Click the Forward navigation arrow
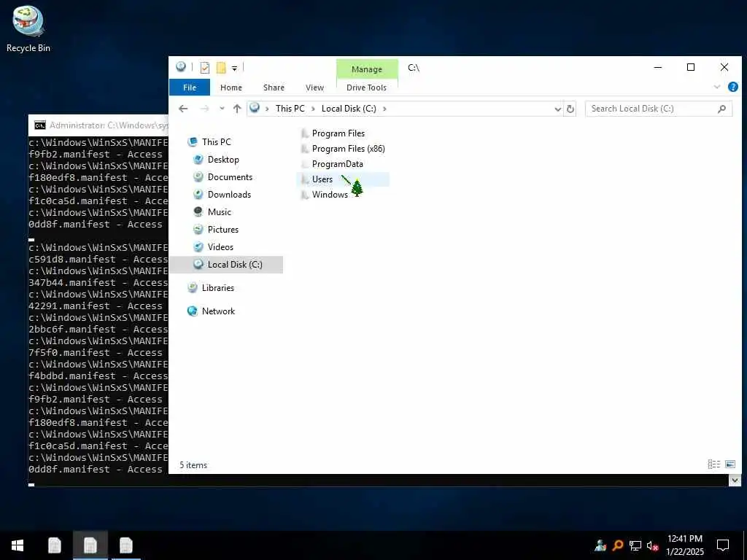The height and width of the screenshot is (560, 747). 205,109
